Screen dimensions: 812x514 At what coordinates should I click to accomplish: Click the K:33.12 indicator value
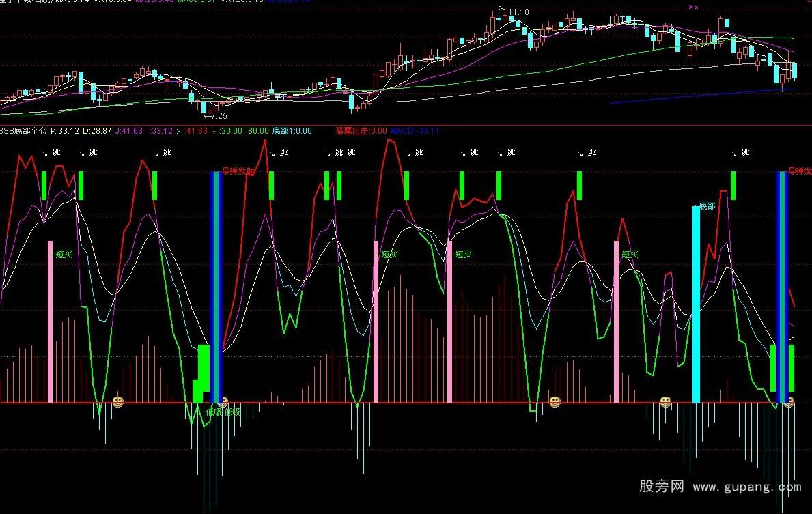[x=66, y=131]
